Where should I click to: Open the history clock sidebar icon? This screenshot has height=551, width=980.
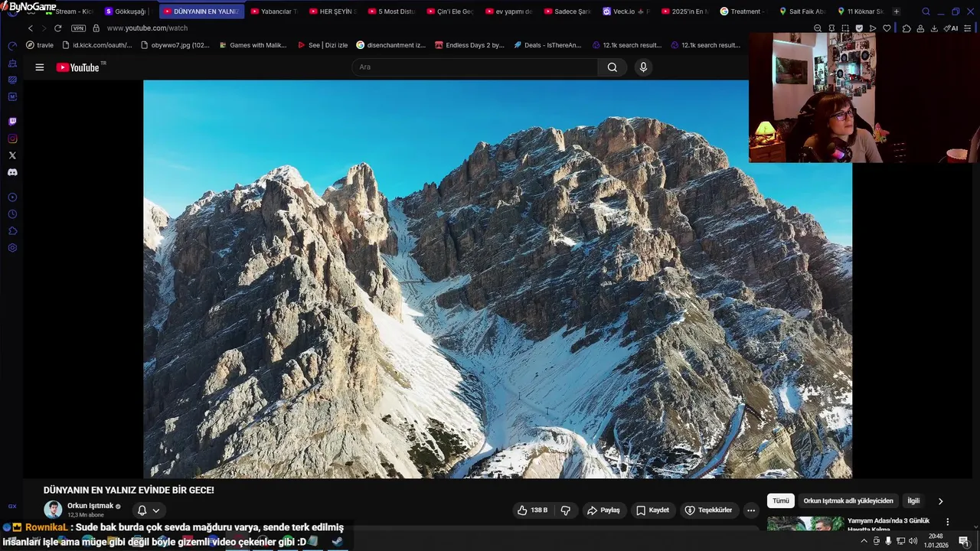pos(12,214)
